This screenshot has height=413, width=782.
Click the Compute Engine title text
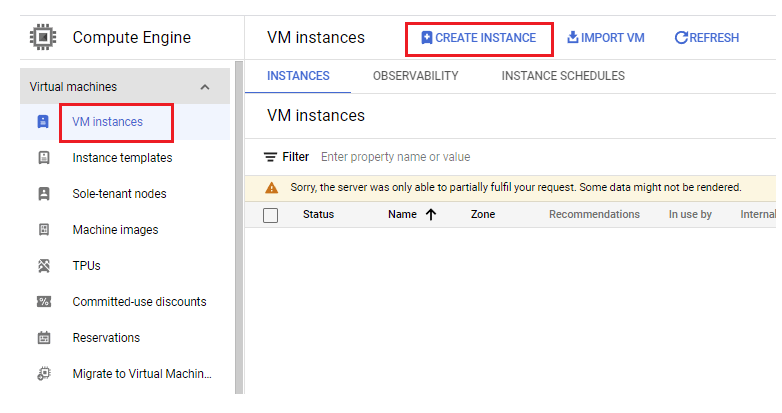pos(132,37)
